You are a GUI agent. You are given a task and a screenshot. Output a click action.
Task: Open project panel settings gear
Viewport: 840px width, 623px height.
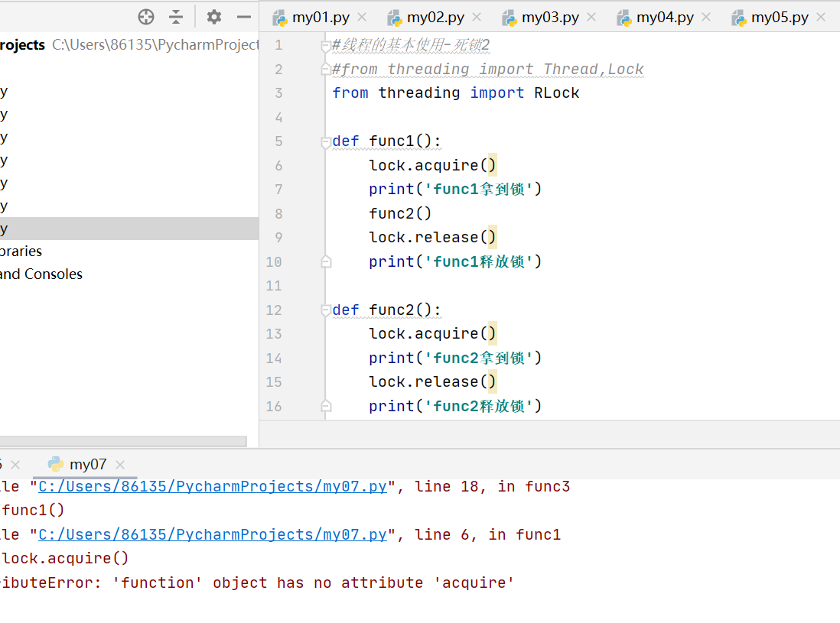coord(214,17)
